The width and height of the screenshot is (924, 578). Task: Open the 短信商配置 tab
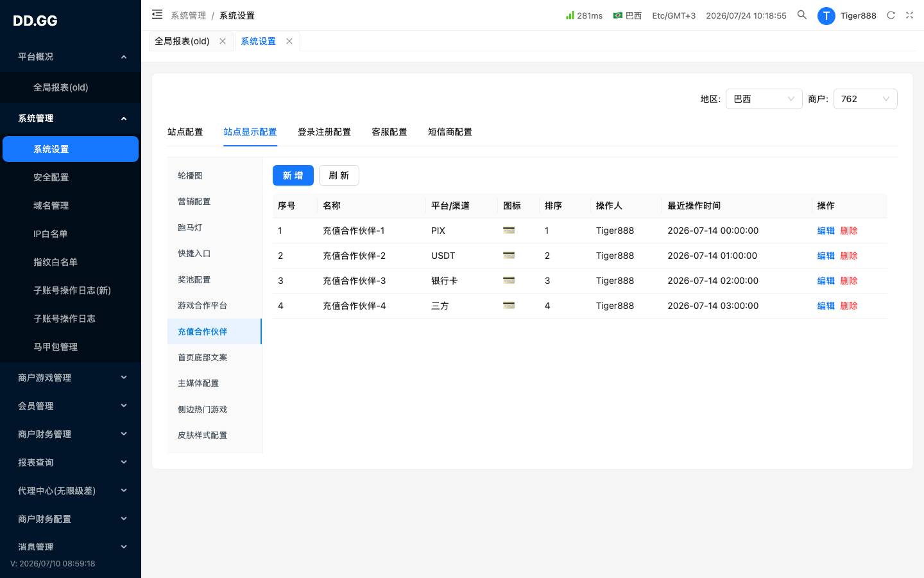[x=450, y=132]
